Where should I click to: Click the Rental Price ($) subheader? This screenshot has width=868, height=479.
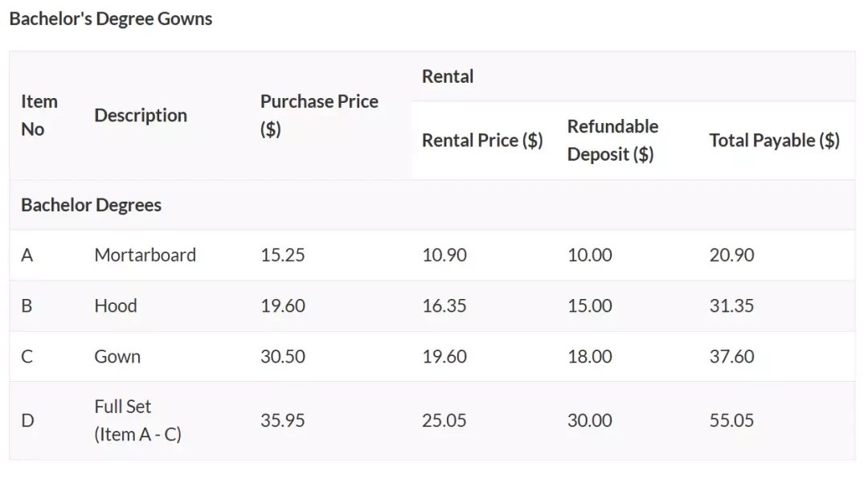[482, 140]
